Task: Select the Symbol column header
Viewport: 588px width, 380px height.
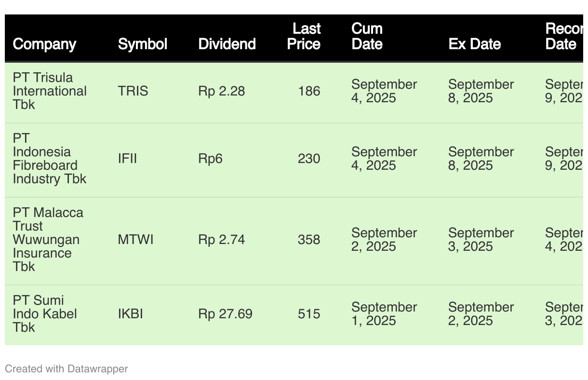Action: 143,44
